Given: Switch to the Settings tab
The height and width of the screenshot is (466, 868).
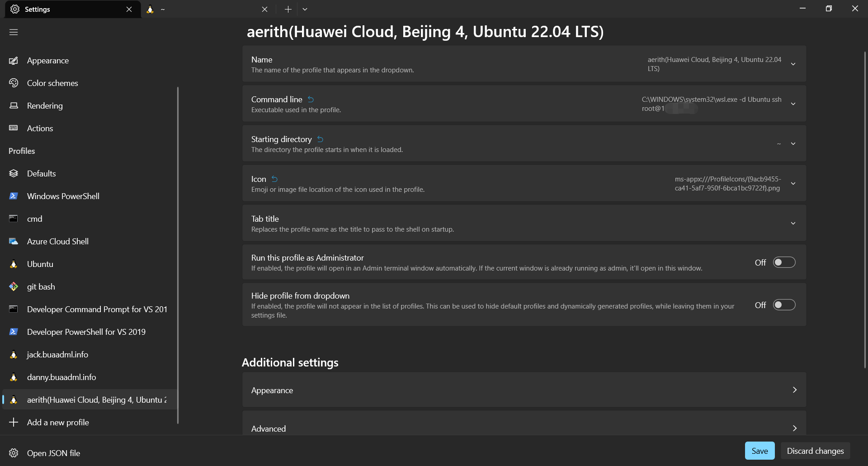Looking at the screenshot, I should (x=73, y=9).
